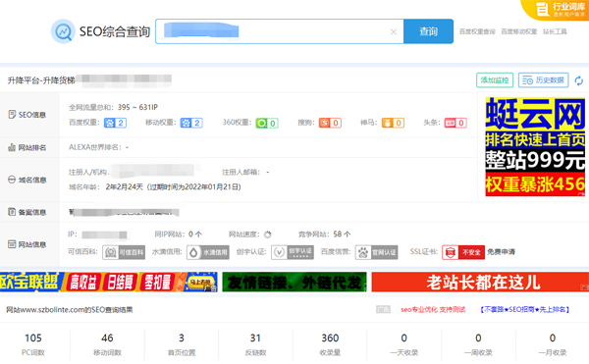Click the SEO综合查询 logo icon
This screenshot has height=364, width=589.
[x=63, y=31]
